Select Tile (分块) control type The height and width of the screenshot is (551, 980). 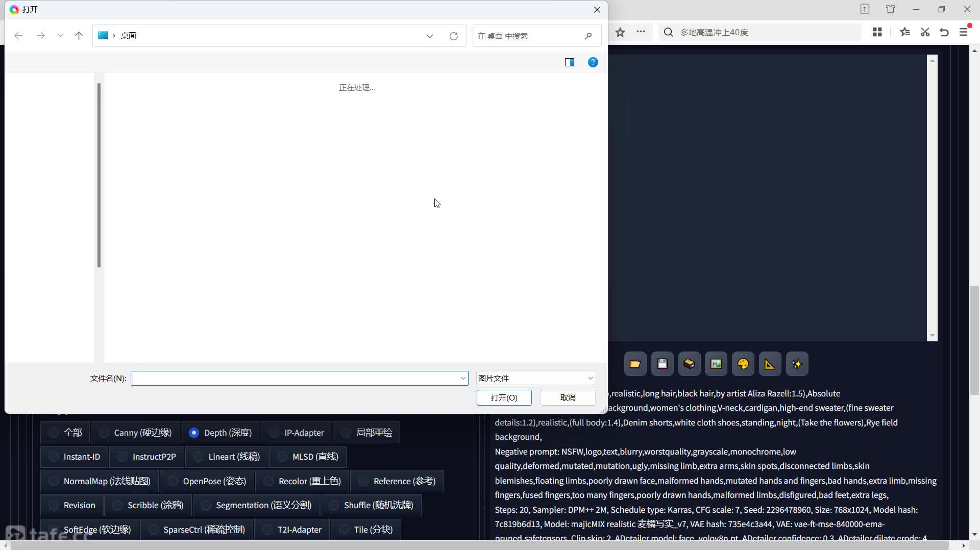tap(366, 530)
